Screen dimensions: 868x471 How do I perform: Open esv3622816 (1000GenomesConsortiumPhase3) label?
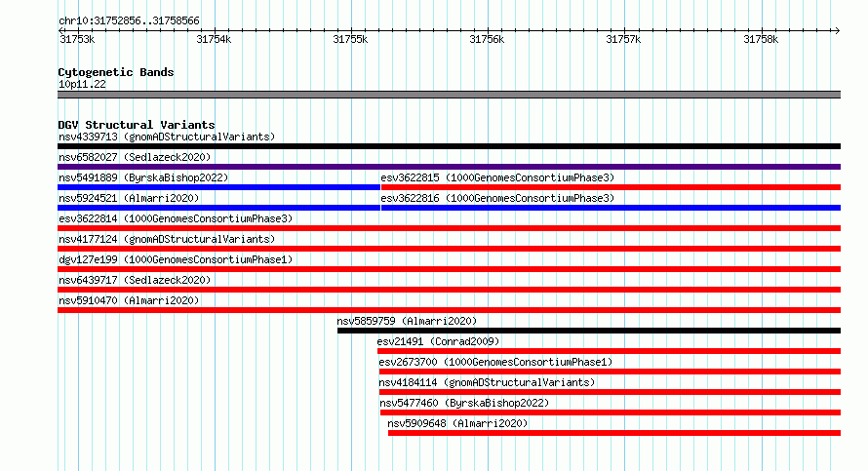pyautogui.click(x=497, y=198)
